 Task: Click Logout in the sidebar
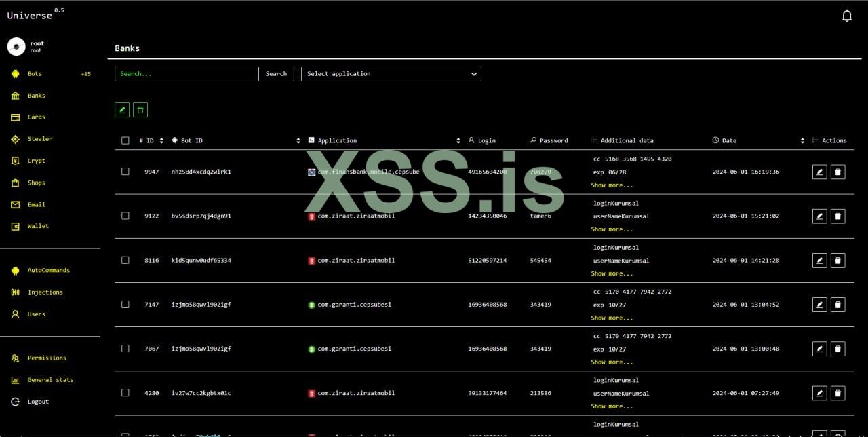[x=38, y=402]
